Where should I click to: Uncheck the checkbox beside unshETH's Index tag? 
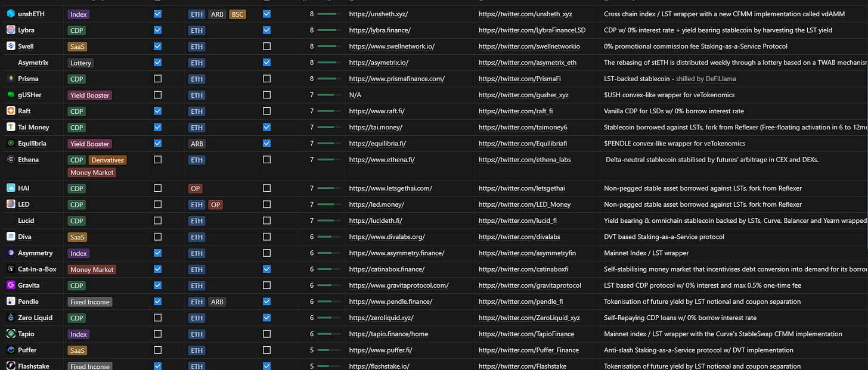coord(157,14)
